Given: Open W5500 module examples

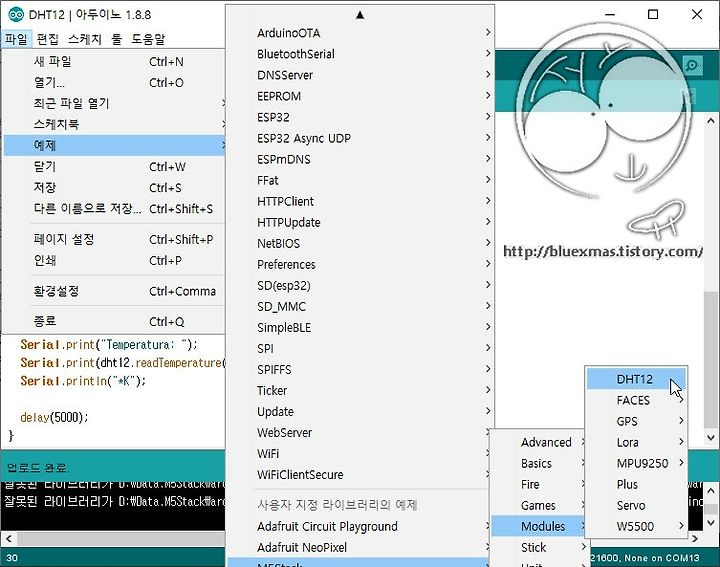Looking at the screenshot, I should tap(636, 526).
